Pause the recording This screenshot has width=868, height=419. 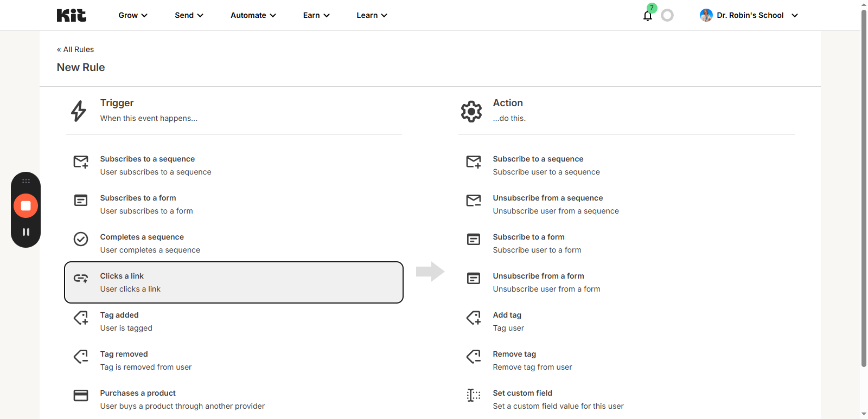click(25, 232)
